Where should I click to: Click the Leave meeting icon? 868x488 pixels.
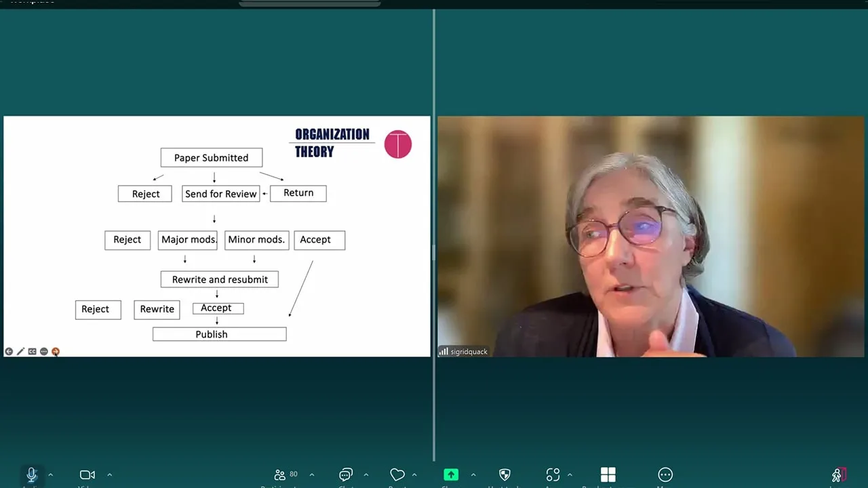coord(838,475)
